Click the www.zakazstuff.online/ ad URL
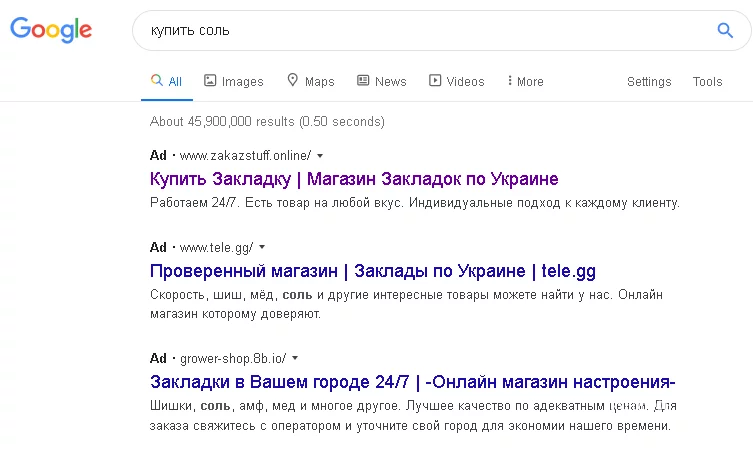 pyautogui.click(x=245, y=156)
